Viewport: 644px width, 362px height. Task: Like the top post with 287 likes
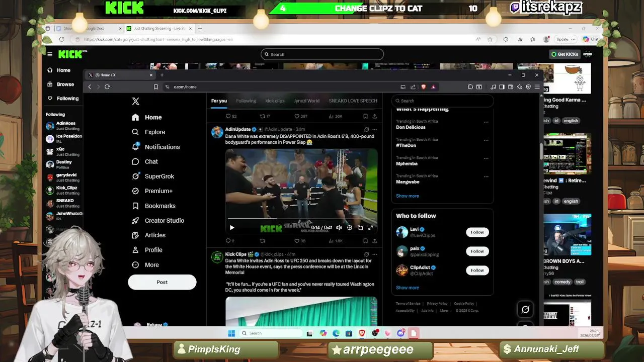[x=300, y=116]
